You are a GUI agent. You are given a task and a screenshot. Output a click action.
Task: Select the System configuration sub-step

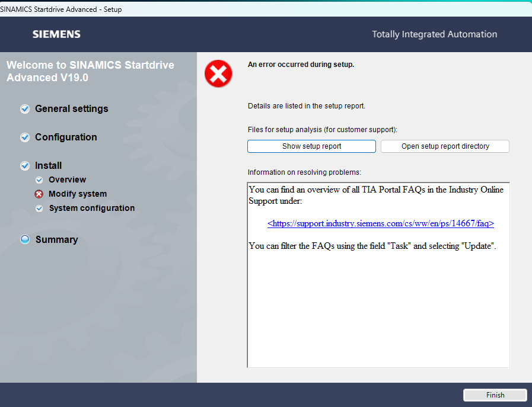coord(91,208)
